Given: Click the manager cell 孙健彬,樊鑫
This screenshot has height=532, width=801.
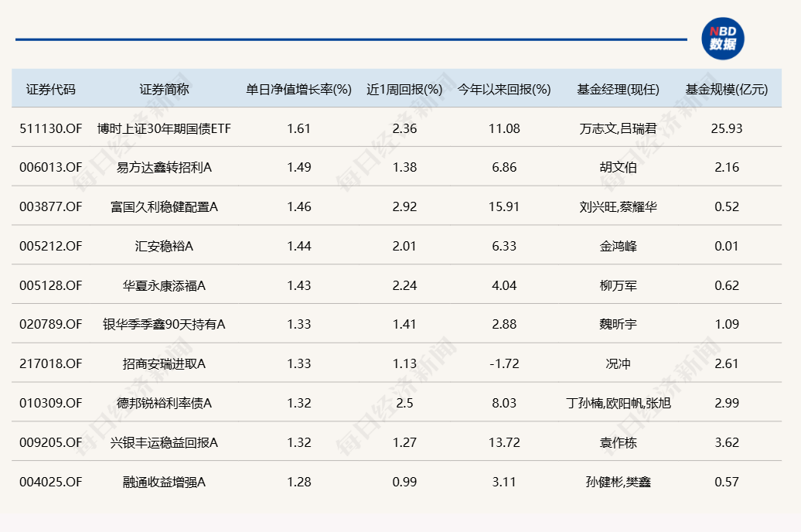Looking at the screenshot, I should click(x=618, y=482).
